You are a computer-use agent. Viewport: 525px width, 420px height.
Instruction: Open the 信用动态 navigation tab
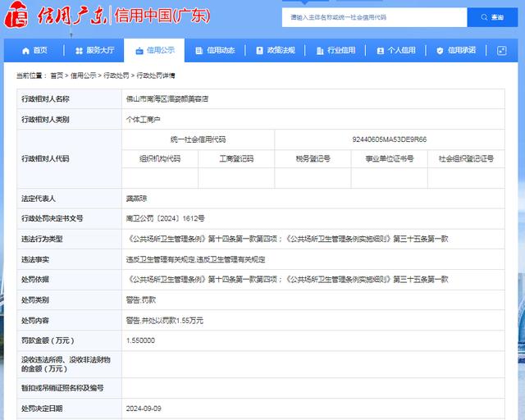click(x=221, y=51)
